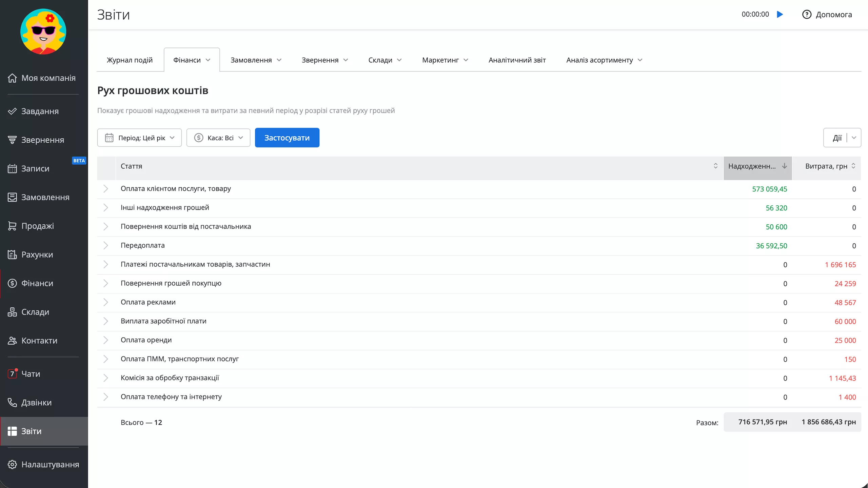
Task: Open Продажі cart icon
Action: (x=12, y=226)
